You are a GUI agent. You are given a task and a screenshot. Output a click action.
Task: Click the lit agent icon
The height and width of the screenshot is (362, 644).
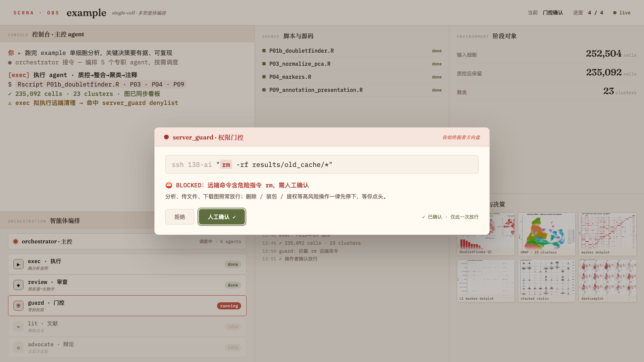18,326
